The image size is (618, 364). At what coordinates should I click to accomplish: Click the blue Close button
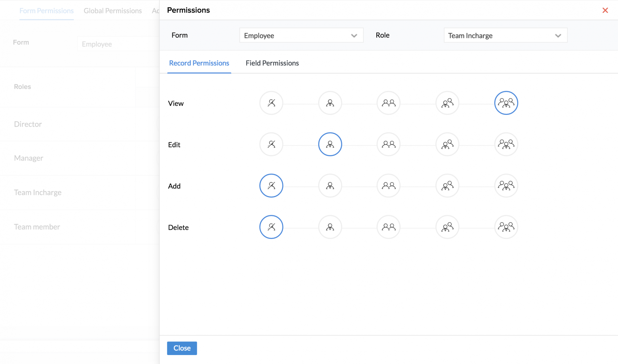coord(182,348)
